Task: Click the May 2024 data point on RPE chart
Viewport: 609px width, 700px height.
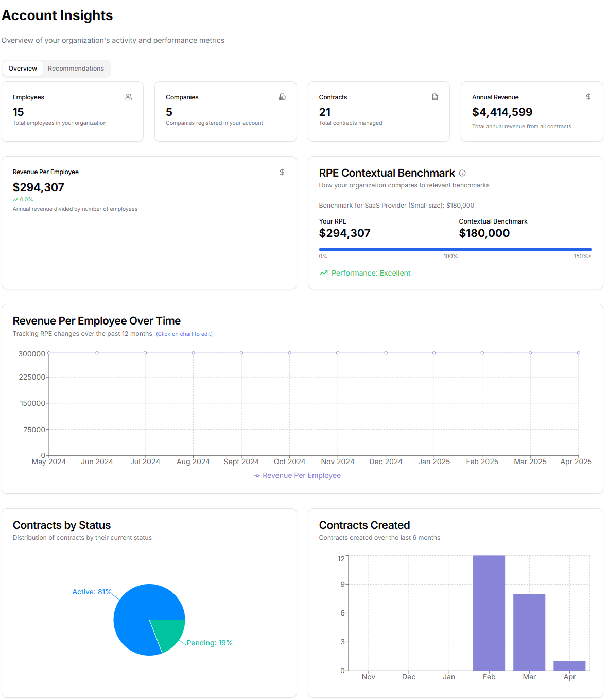Action: (49, 353)
